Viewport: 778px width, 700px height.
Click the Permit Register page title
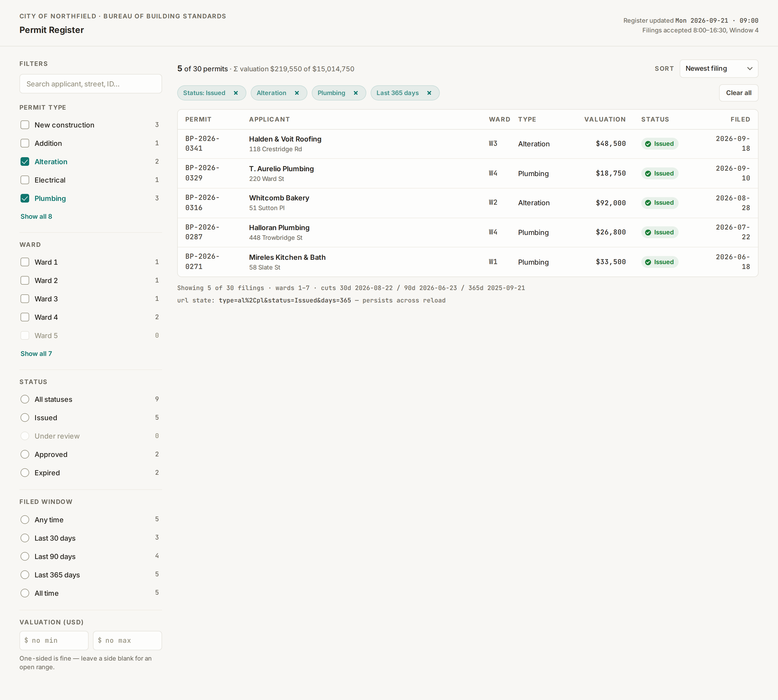tap(52, 30)
